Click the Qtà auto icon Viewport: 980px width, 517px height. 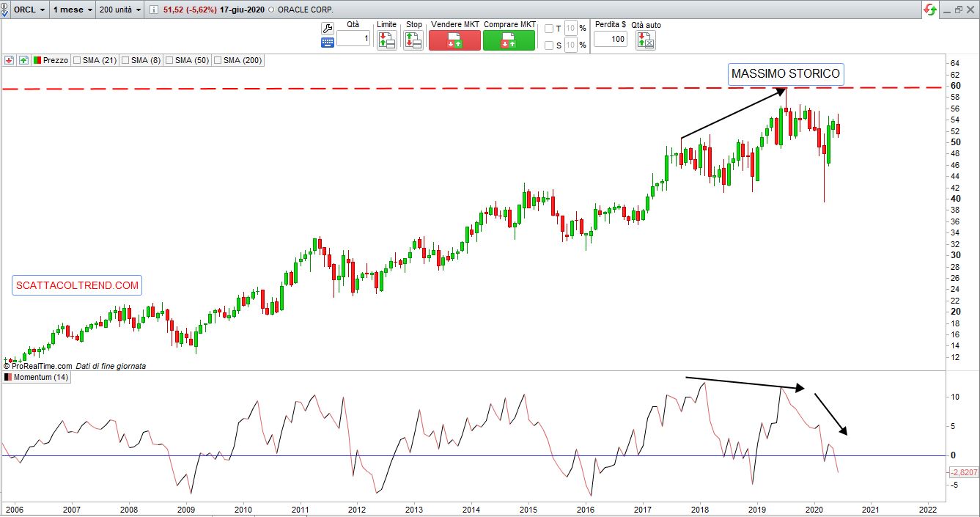[x=646, y=40]
